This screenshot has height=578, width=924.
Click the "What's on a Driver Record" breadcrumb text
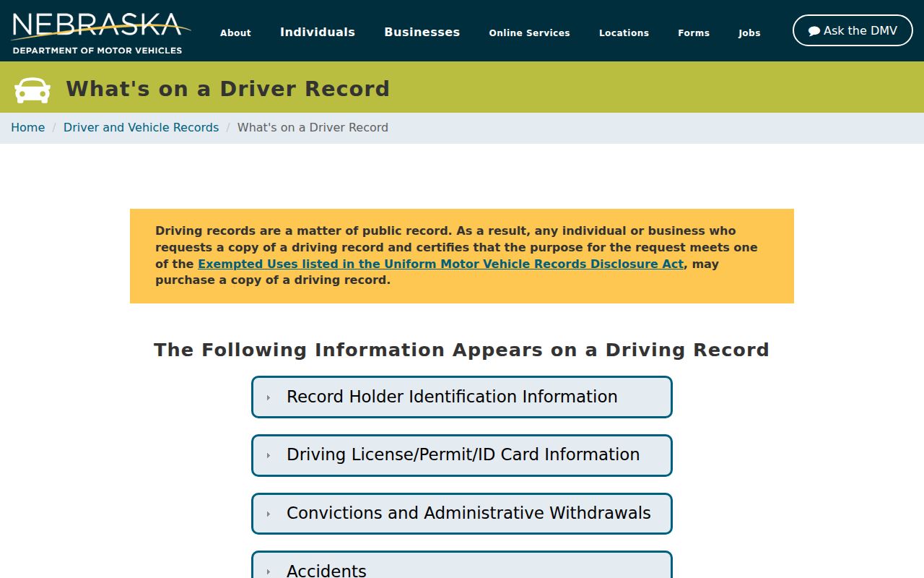click(313, 127)
